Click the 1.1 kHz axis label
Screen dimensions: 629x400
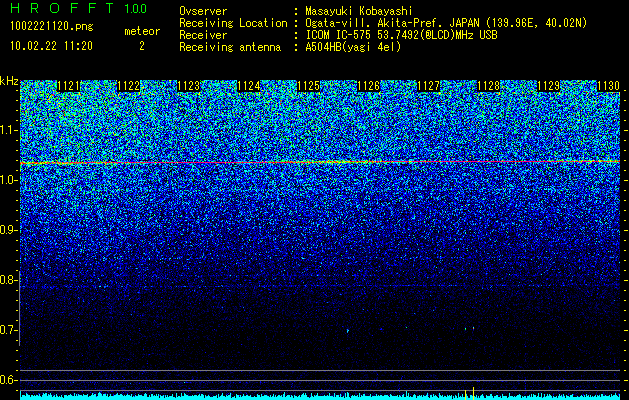coord(8,130)
